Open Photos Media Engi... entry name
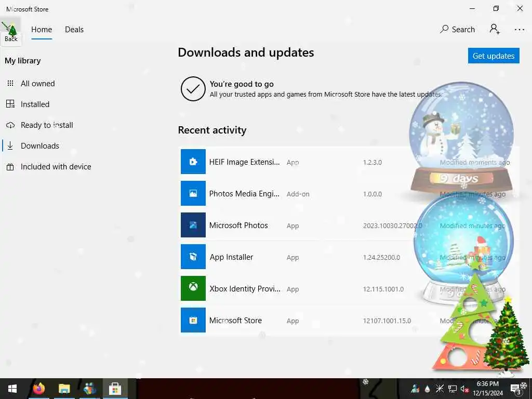The image size is (532, 399). (x=244, y=194)
